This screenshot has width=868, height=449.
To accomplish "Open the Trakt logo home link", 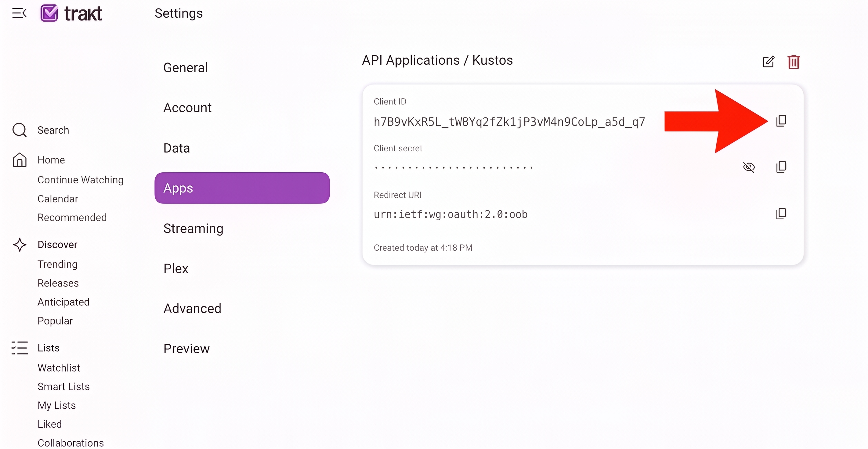I will [x=71, y=13].
